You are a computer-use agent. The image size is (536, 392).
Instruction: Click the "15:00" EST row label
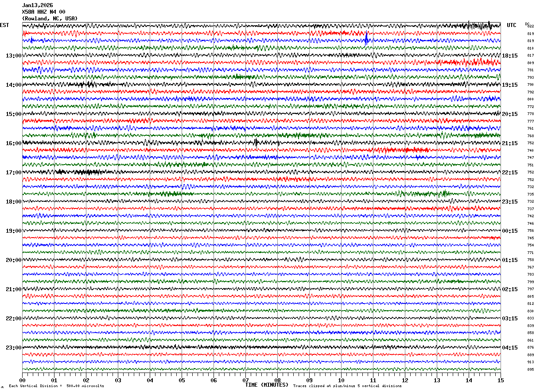13,114
